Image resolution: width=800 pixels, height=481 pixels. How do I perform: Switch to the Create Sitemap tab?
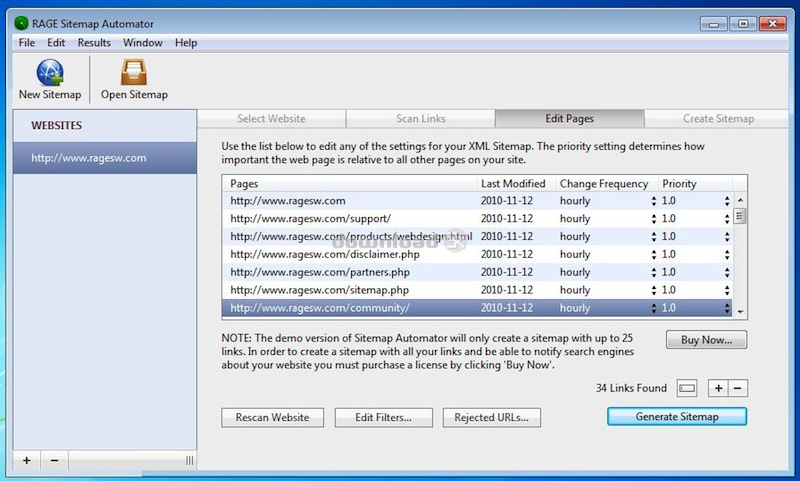718,119
